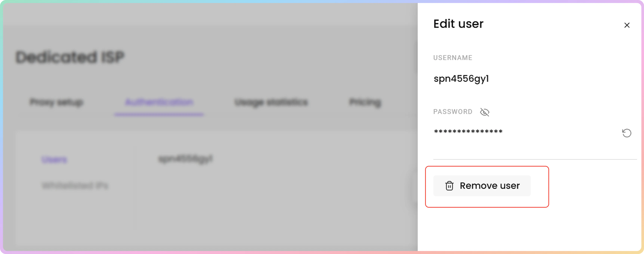Image resolution: width=644 pixels, height=254 pixels.
Task: Click the Remove user text label
Action: (x=490, y=186)
